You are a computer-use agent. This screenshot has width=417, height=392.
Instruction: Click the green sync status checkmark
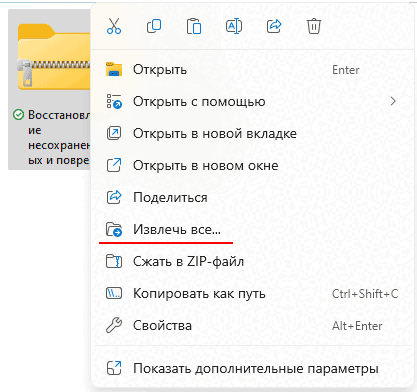pyautogui.click(x=18, y=115)
